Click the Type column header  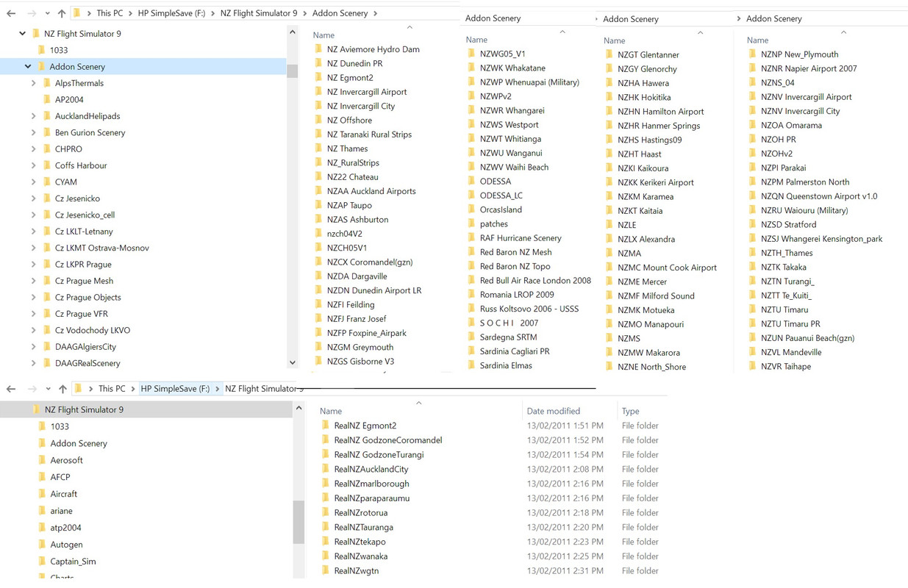631,411
